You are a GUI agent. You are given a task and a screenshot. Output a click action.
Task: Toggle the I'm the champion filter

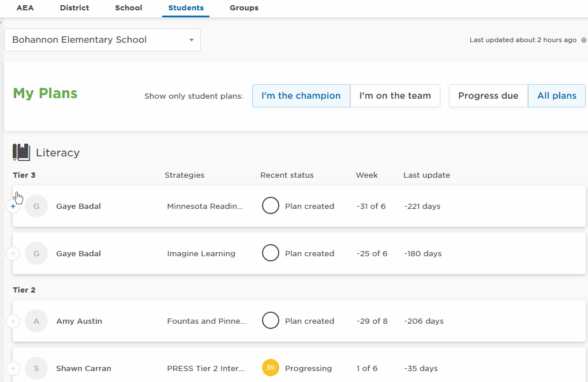click(301, 96)
